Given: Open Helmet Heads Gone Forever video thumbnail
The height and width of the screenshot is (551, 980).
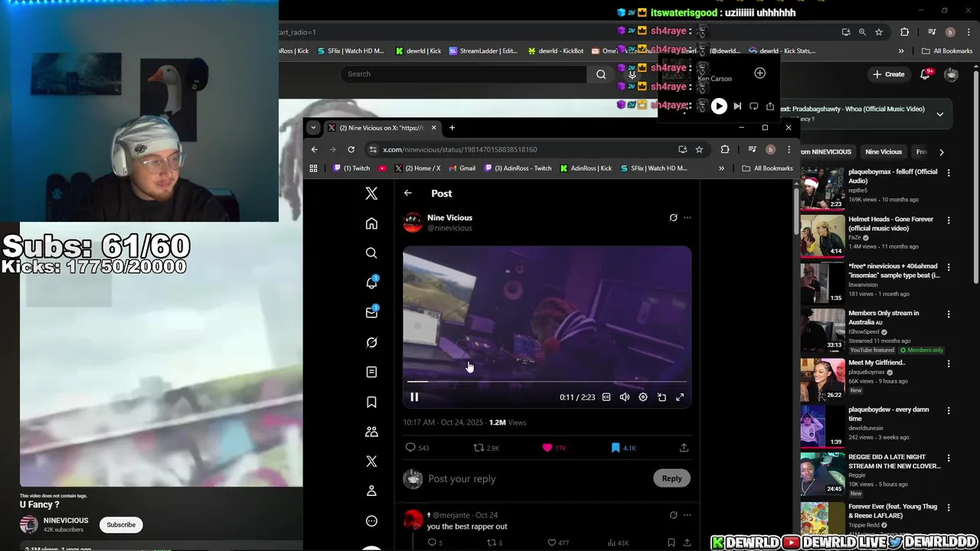Looking at the screenshot, I should coord(822,235).
